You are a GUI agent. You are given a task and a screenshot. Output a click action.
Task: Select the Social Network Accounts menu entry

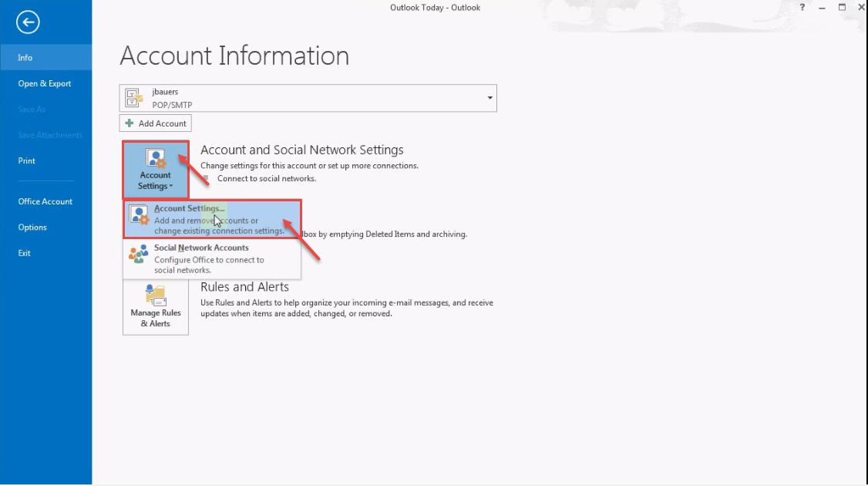212,258
